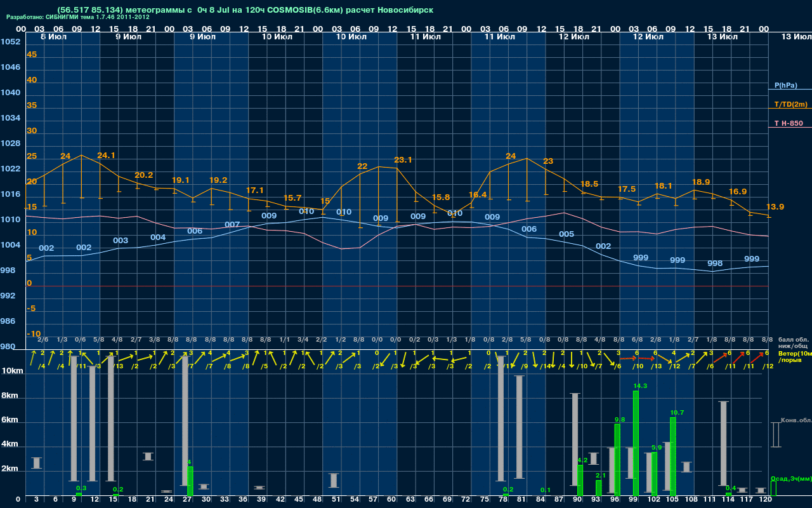The height and width of the screenshot is (508, 812).
Task: Click the 16.9 temperature label
Action: (738, 192)
